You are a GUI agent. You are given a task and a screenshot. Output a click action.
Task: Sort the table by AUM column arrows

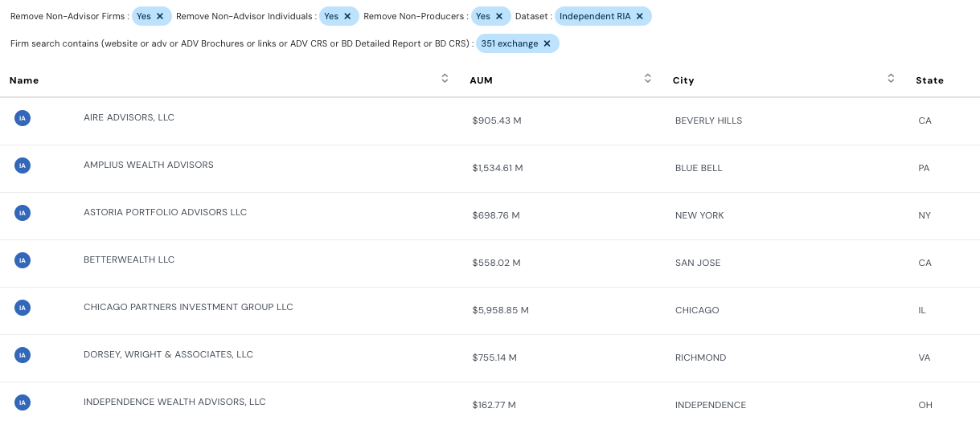click(x=648, y=79)
